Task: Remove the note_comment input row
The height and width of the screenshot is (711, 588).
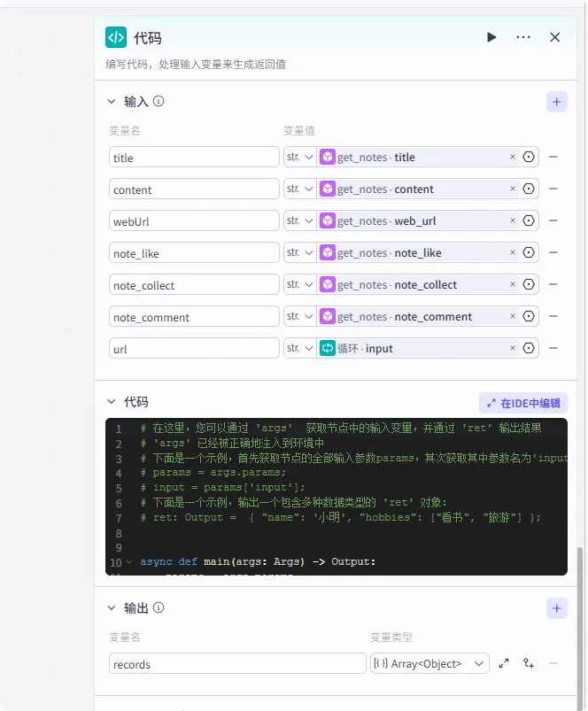Action: coord(553,316)
